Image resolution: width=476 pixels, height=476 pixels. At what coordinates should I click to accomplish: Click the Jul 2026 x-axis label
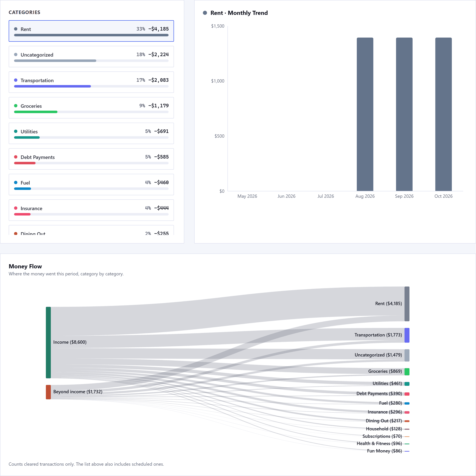[326, 196]
